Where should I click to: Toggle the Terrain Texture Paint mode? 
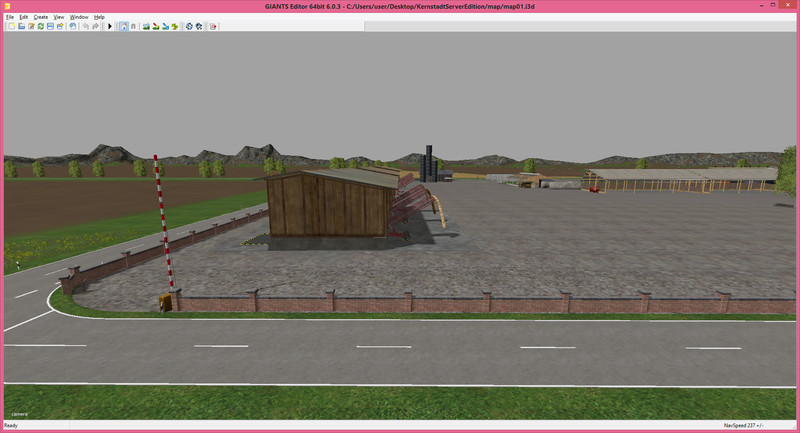click(x=156, y=26)
